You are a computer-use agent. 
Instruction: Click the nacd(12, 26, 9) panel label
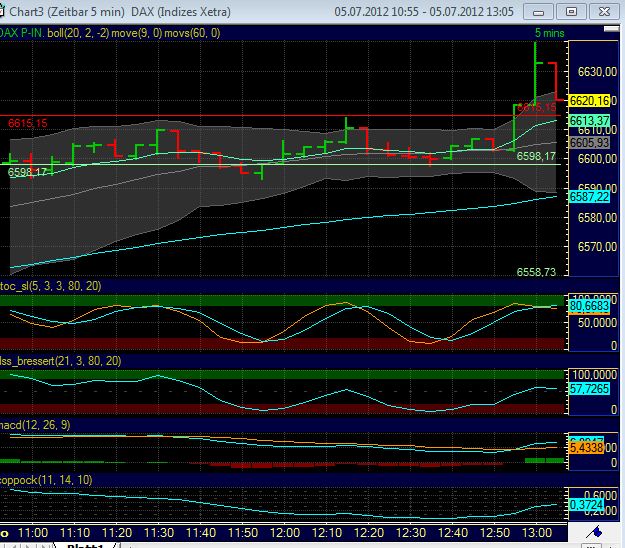pyautogui.click(x=35, y=425)
